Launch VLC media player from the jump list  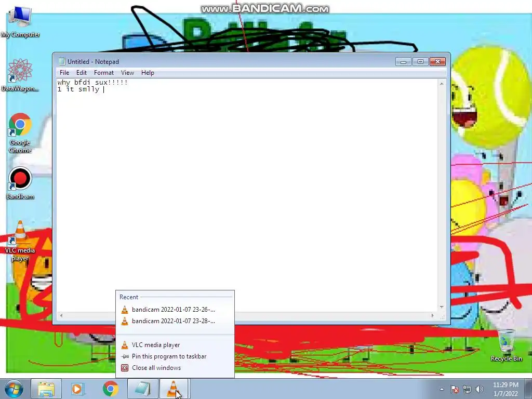click(175, 345)
